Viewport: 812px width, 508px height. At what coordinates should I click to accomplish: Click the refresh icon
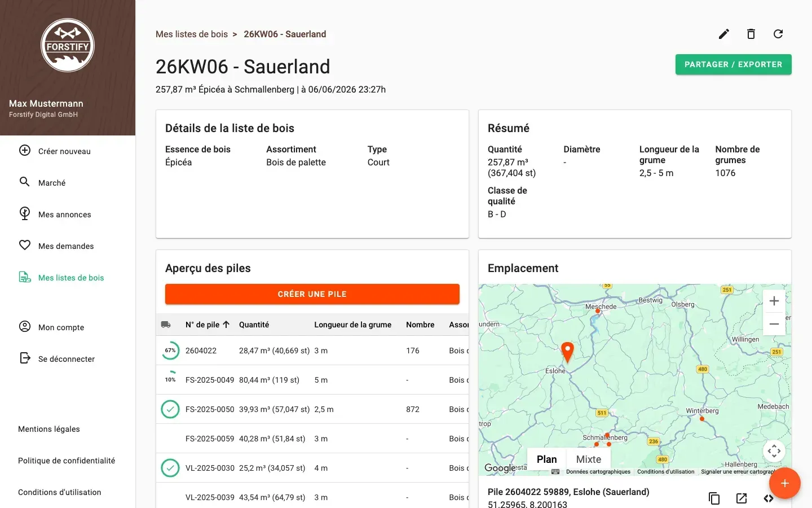pyautogui.click(x=778, y=34)
